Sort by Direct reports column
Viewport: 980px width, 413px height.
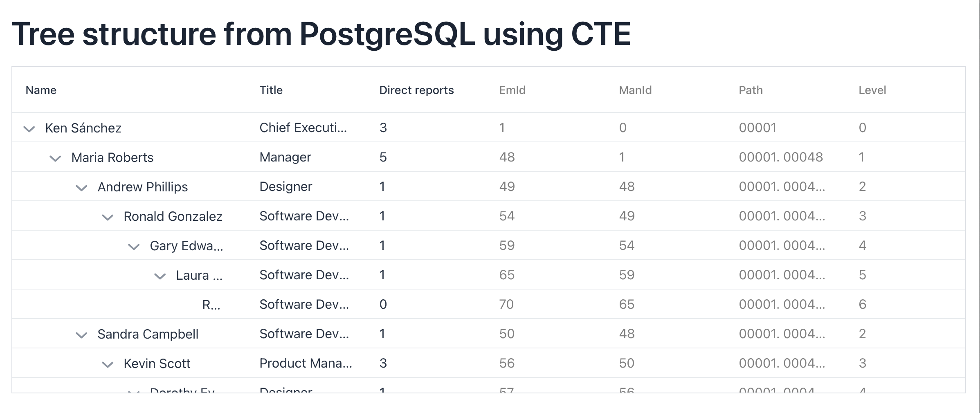(x=416, y=90)
